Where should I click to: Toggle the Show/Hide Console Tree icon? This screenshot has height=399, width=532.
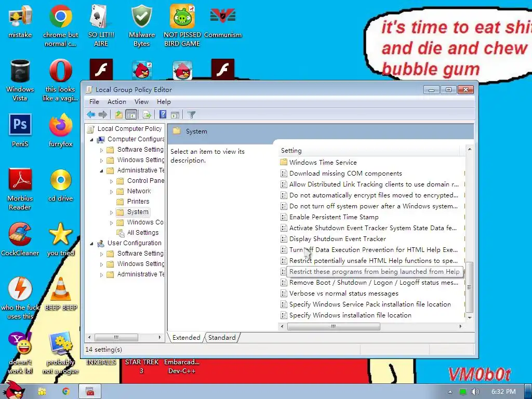[131, 115]
